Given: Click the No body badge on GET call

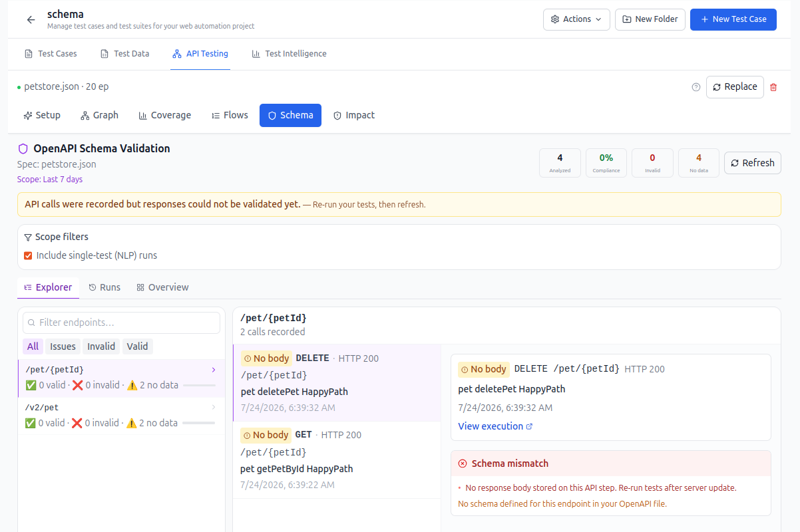Looking at the screenshot, I should pos(266,435).
